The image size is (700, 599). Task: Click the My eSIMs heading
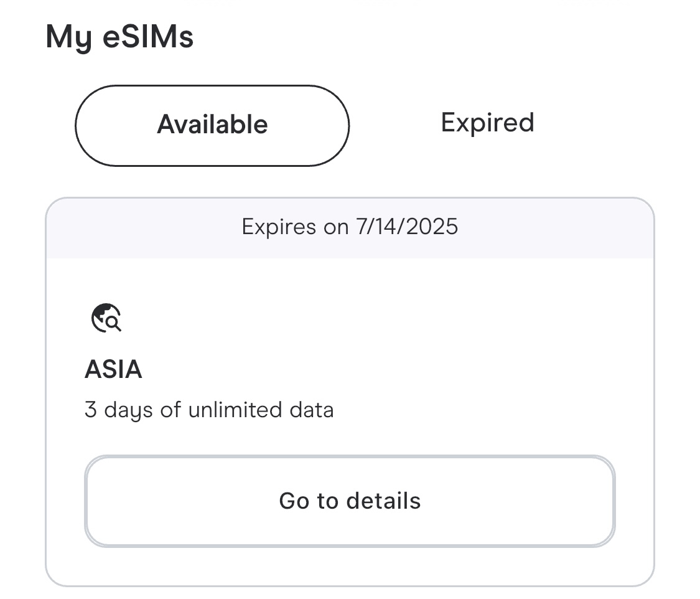pyautogui.click(x=119, y=37)
